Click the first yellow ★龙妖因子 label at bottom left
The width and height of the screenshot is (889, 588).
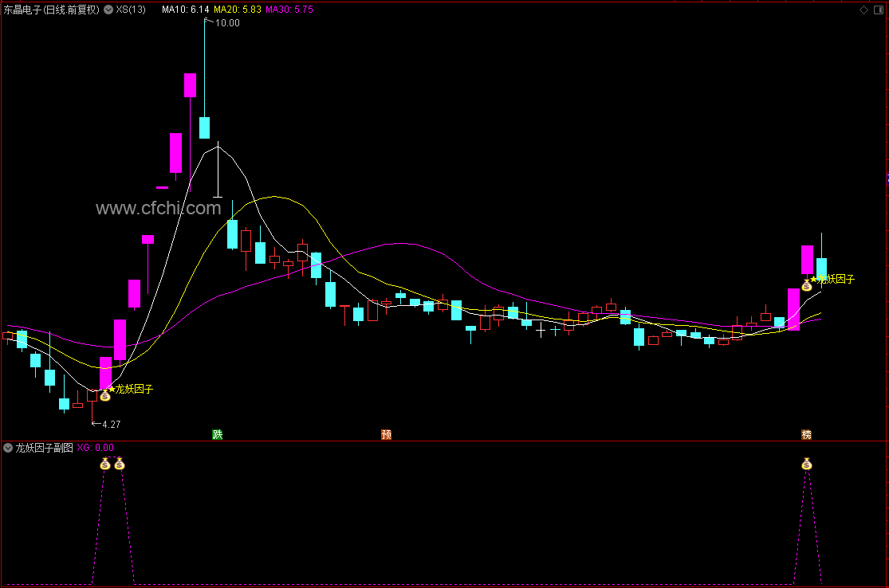point(131,389)
